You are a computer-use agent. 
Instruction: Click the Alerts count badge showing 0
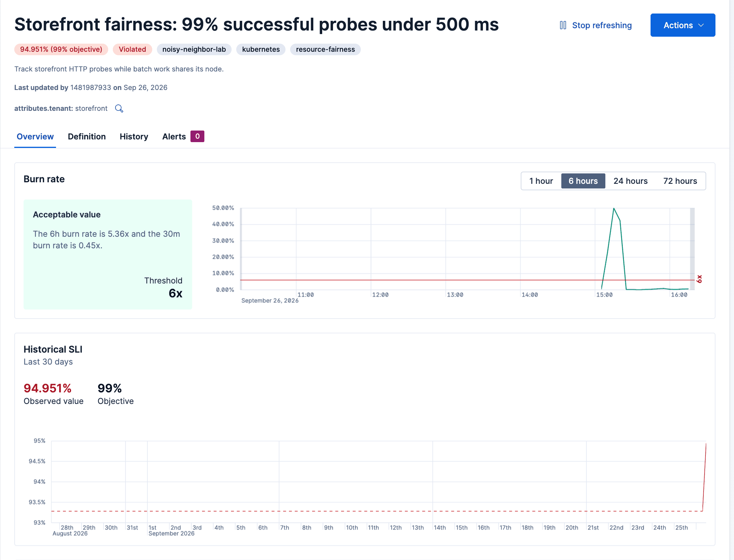point(197,136)
